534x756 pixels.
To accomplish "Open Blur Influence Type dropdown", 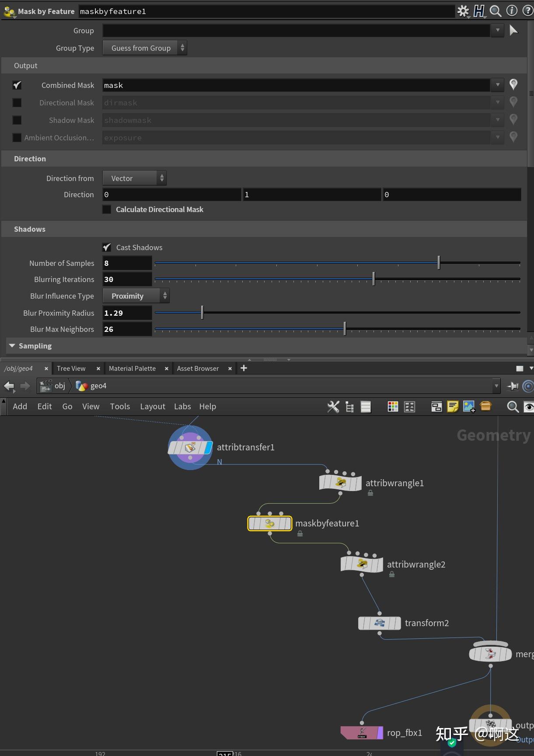I will point(136,296).
